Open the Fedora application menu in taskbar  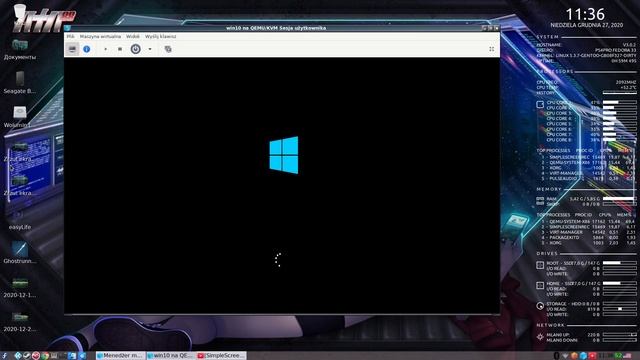coord(4,356)
